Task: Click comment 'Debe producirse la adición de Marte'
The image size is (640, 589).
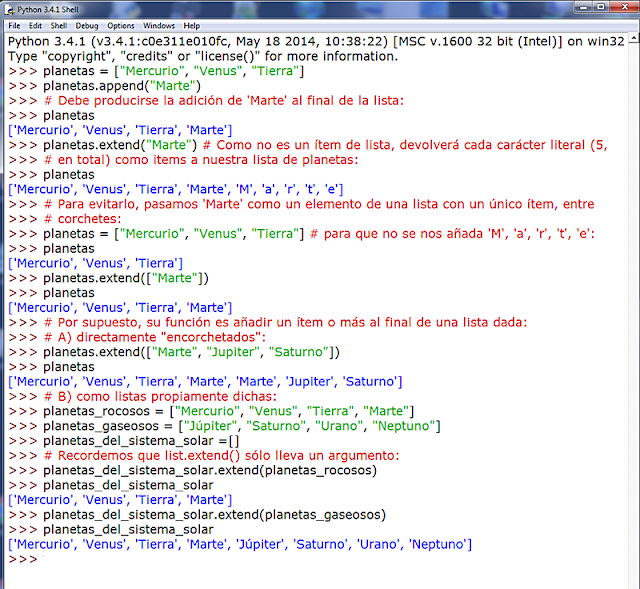Action: point(206,100)
